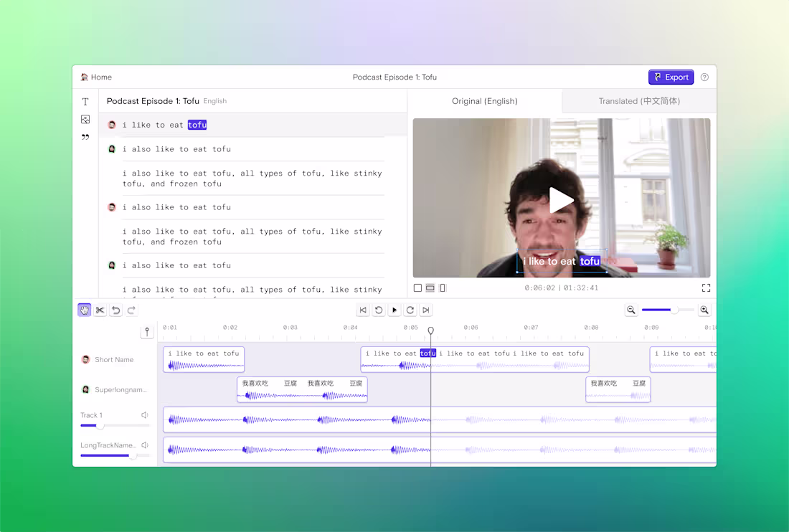
Task: Select the Text tool in left sidebar
Action: (85, 102)
